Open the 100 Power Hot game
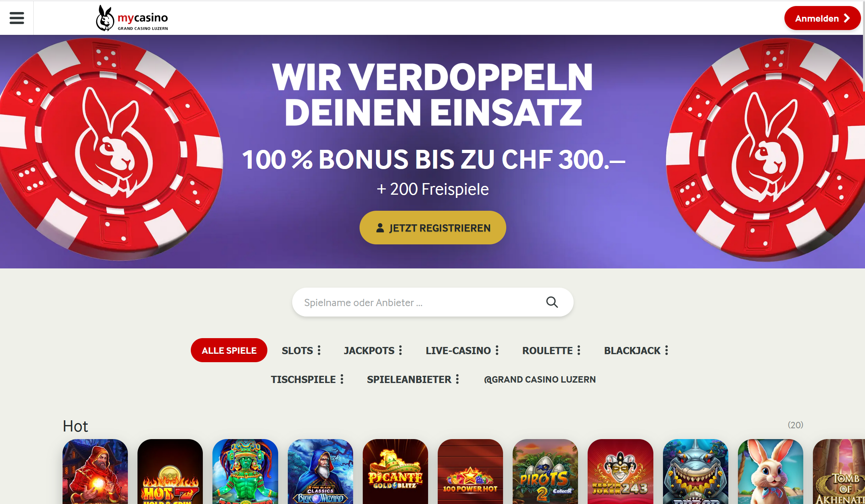This screenshot has height=504, width=865. coord(470,471)
